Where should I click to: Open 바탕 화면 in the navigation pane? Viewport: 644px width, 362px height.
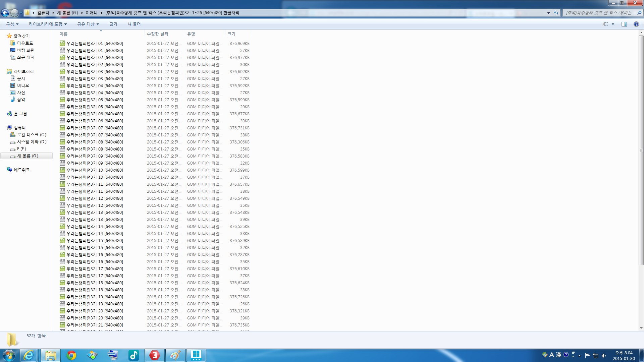[x=26, y=50]
